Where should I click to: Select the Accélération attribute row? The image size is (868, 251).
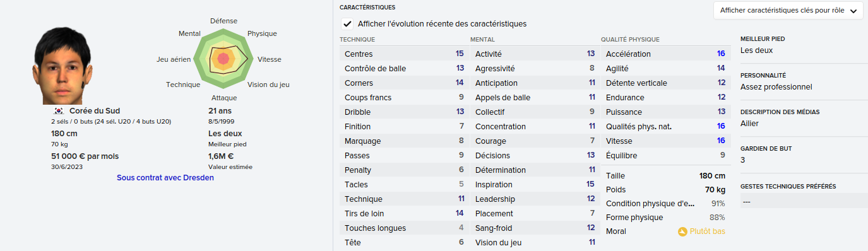pyautogui.click(x=665, y=54)
